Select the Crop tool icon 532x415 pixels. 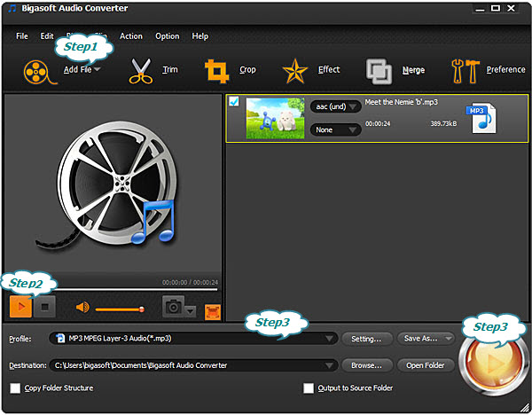216,71
